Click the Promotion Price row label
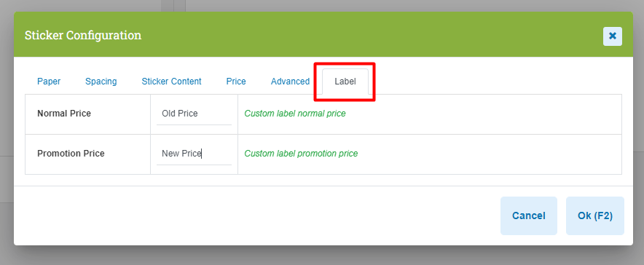 71,154
